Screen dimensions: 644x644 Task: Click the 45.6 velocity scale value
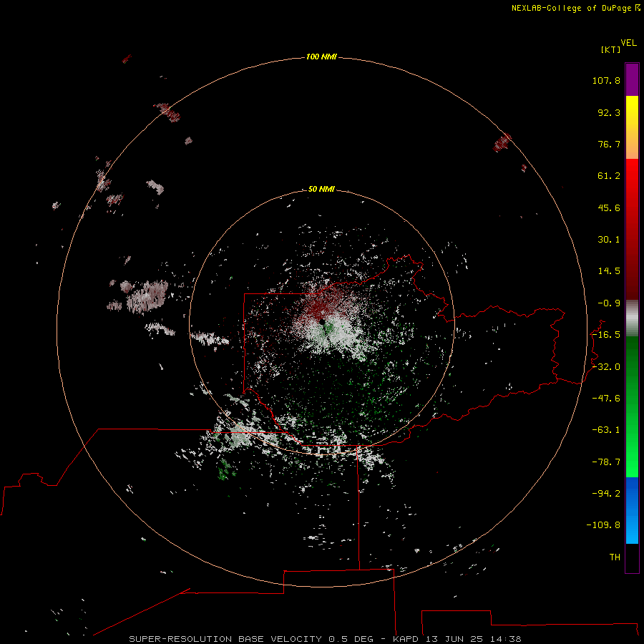pos(609,208)
